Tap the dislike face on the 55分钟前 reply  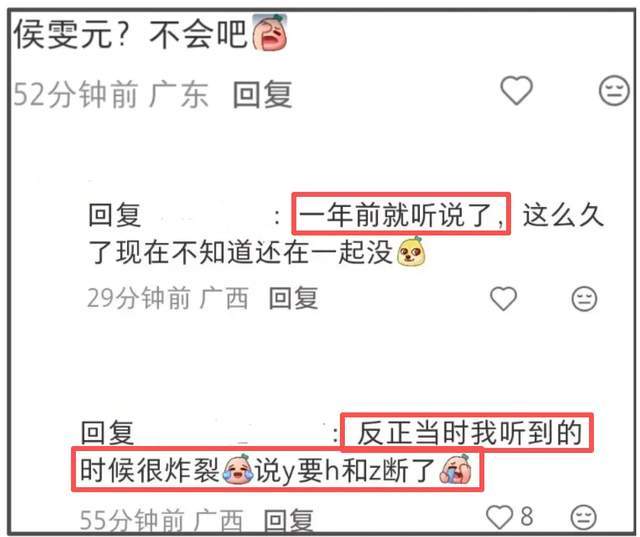[584, 517]
